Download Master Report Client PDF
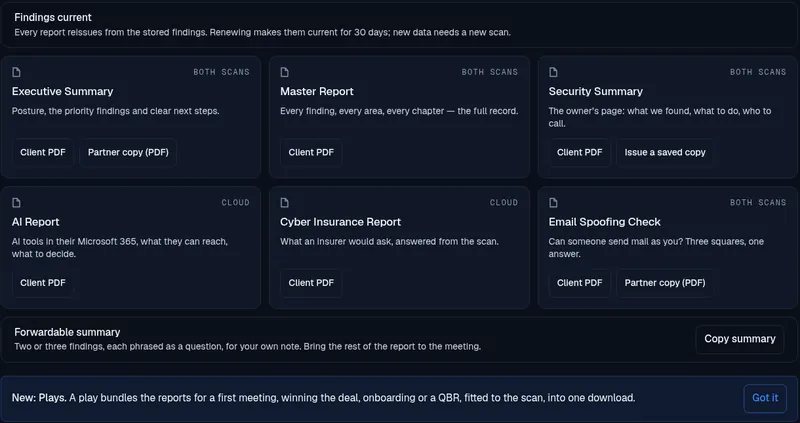 [x=311, y=153]
